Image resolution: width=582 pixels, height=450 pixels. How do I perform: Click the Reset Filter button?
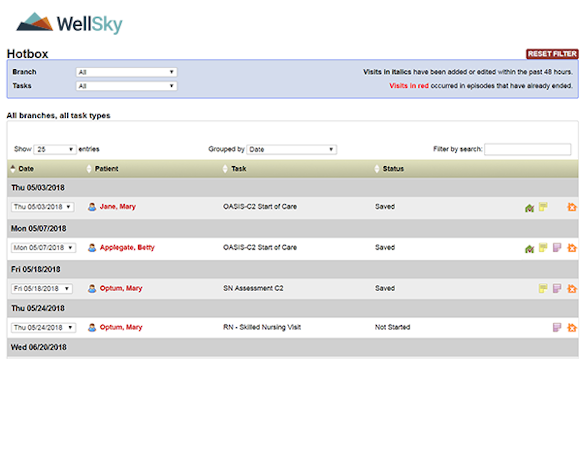(x=552, y=54)
